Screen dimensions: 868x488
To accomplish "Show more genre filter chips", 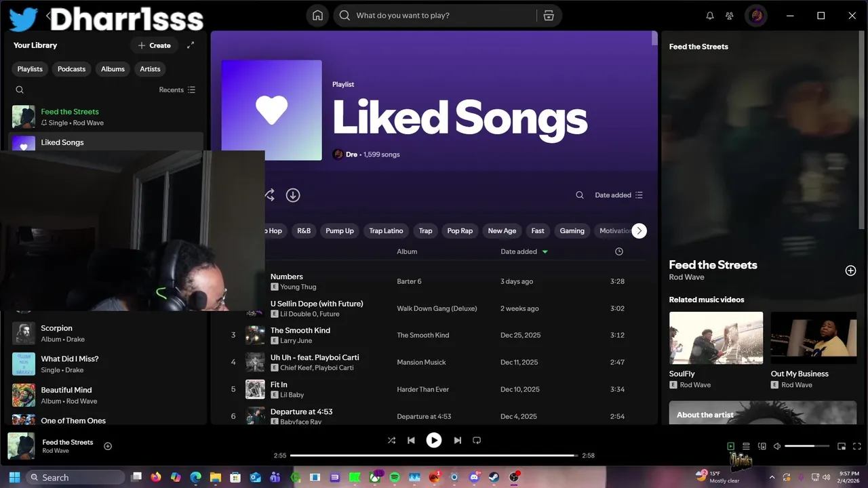I will pos(639,231).
